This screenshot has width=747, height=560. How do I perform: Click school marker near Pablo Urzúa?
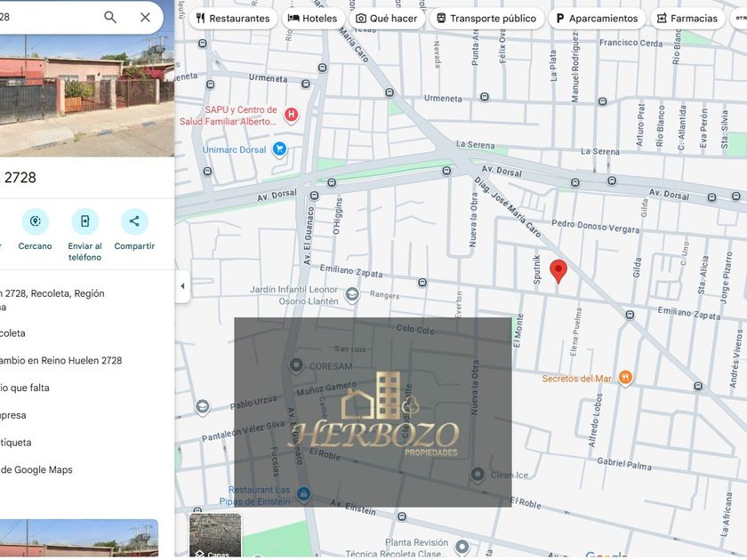[202, 407]
